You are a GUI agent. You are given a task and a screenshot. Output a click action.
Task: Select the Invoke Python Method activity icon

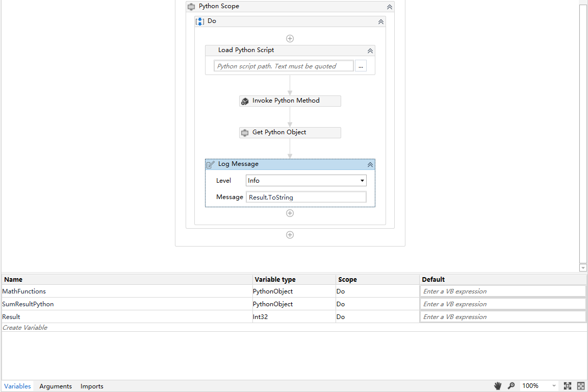tap(245, 101)
